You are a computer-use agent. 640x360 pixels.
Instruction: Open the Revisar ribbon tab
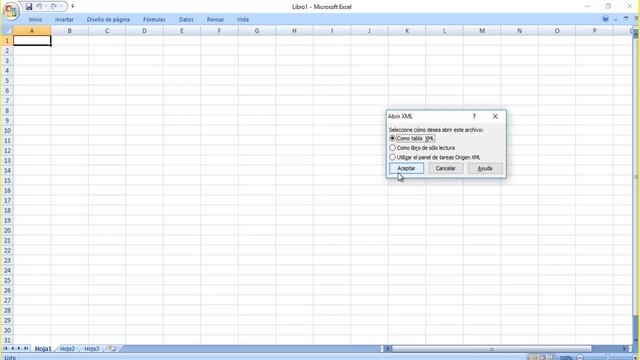coord(215,20)
